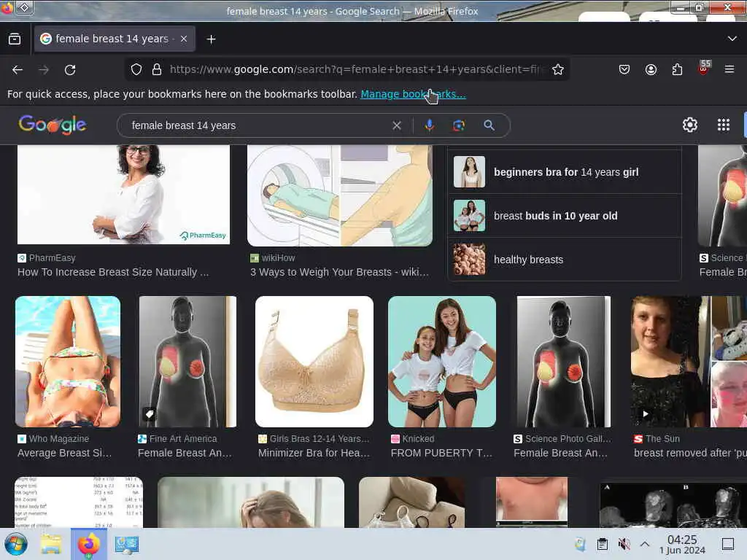Click the 'Who Magazine' source label
The height and width of the screenshot is (560, 747).
59,438
